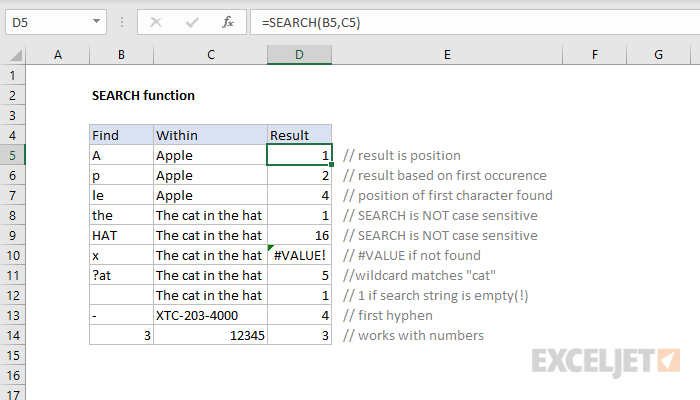Click the Exceljet logo
Viewport: 700px width, 400px height.
point(607,358)
